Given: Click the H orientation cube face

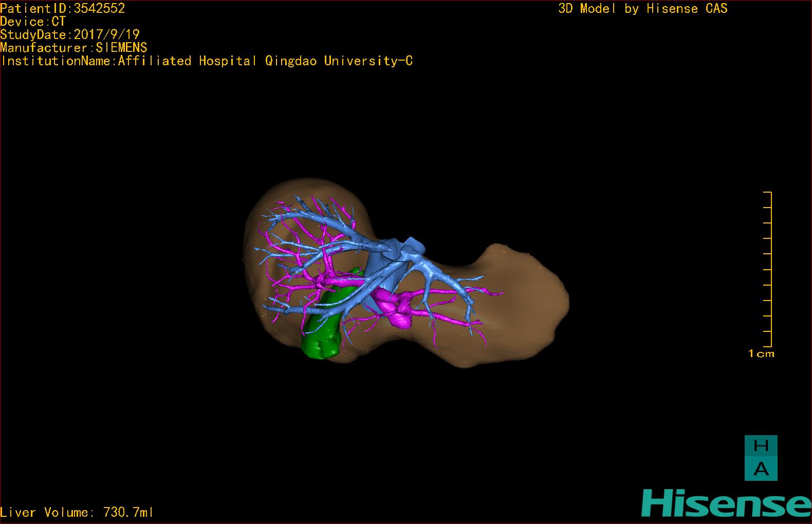Looking at the screenshot, I should 761,446.
